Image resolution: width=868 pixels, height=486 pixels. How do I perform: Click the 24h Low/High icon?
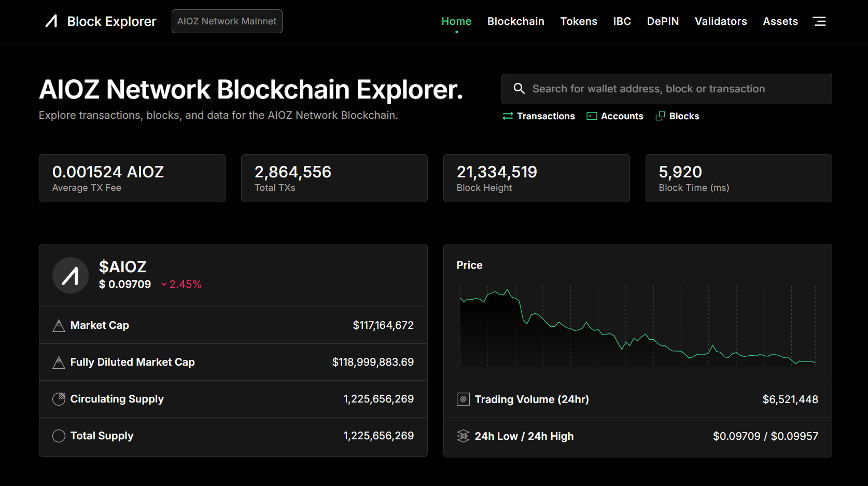[463, 436]
